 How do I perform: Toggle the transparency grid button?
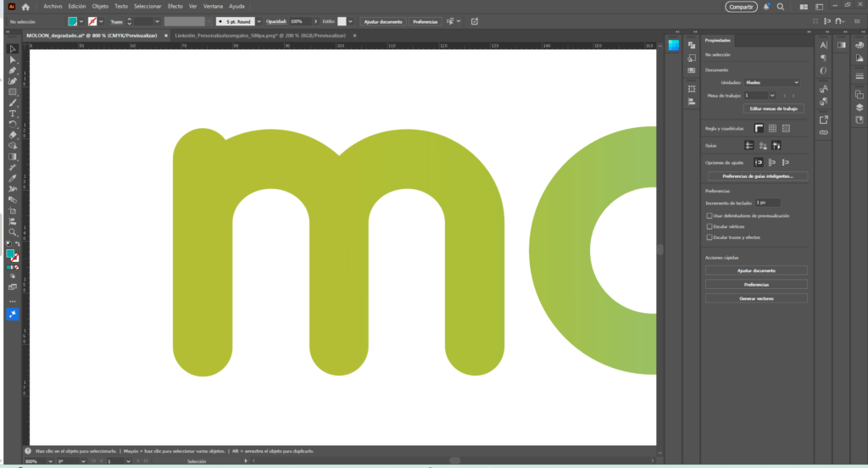click(x=786, y=129)
